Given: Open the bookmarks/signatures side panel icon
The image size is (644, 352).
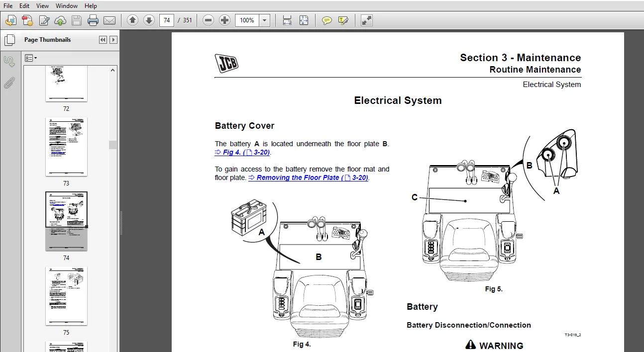Looking at the screenshot, I should [x=9, y=61].
